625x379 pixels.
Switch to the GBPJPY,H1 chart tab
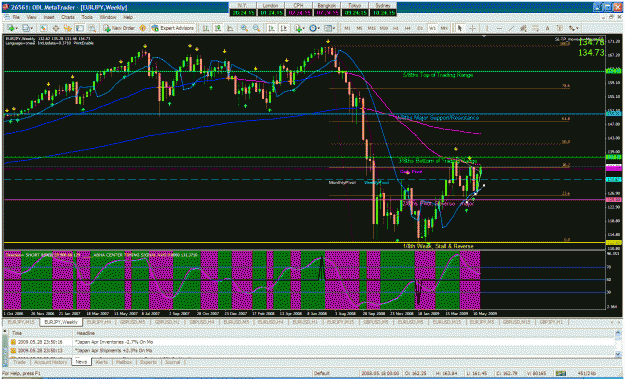(x=552, y=322)
